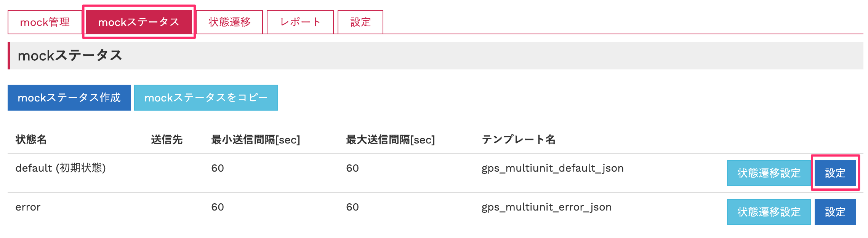868x238 pixels.
Task: Click the gps_multiunit_error_json template name
Action: pos(546,207)
